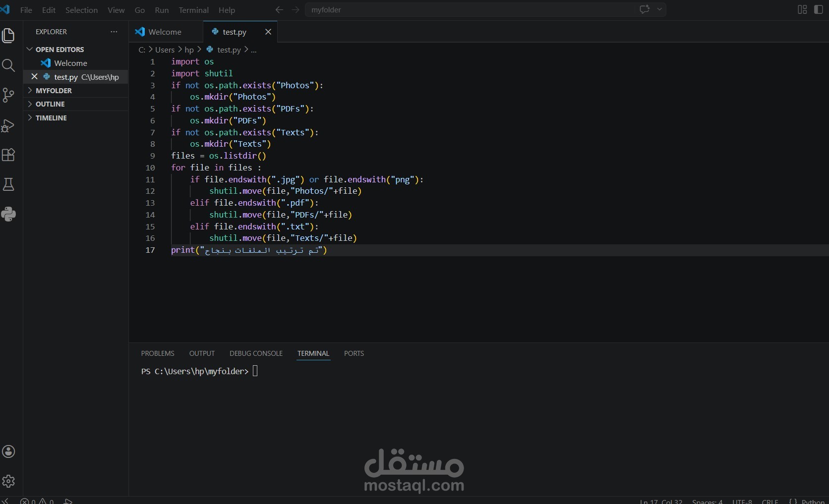The height and width of the screenshot is (504, 829).
Task: Open the Testing flask icon
Action: pos(8,185)
